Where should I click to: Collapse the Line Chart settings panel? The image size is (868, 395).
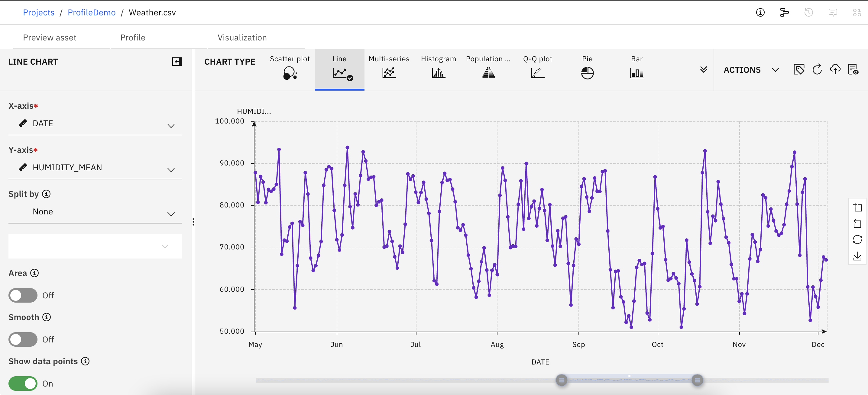177,61
